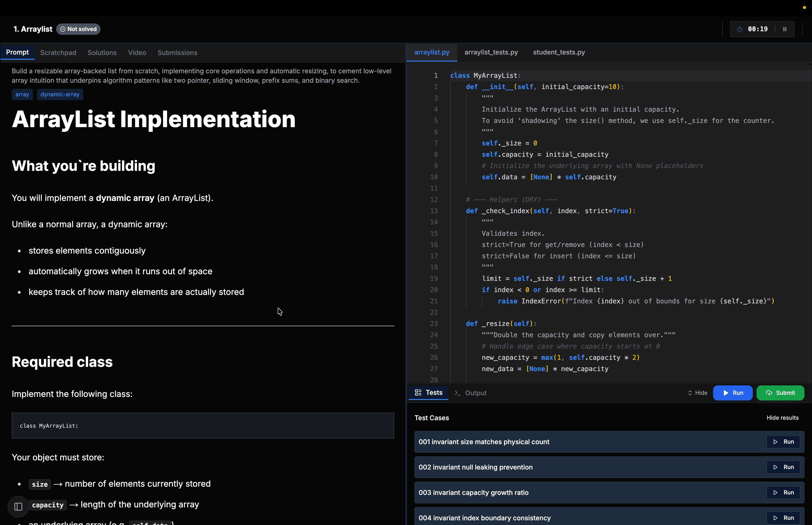This screenshot has width=812, height=525.
Task: Switch to the Submissions tab
Action: pos(178,52)
